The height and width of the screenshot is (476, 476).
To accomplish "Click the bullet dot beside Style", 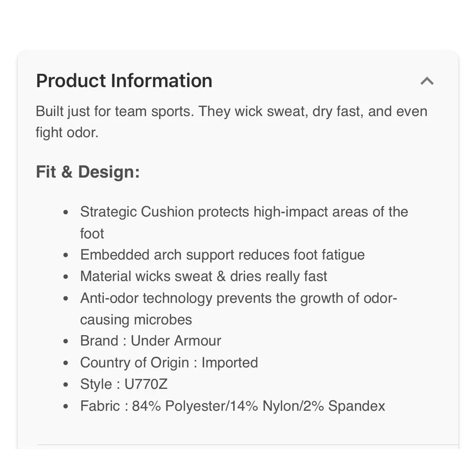I will [x=66, y=385].
